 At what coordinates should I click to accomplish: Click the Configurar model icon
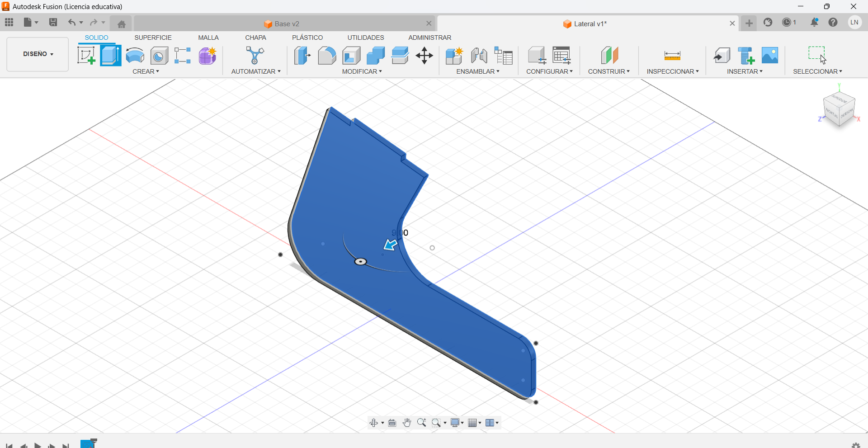pyautogui.click(x=537, y=56)
